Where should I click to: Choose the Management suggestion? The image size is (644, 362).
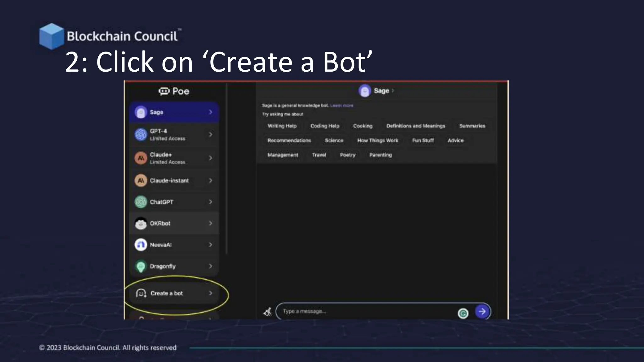tap(283, 155)
